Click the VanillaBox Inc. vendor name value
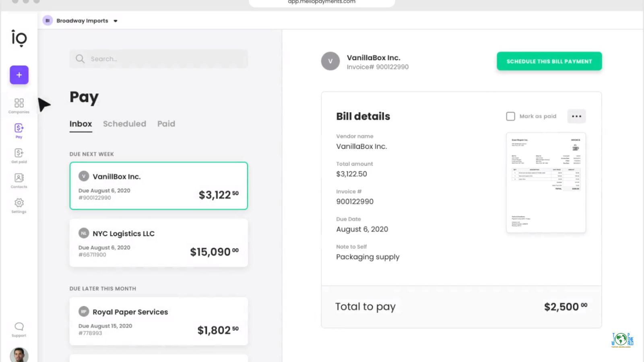Image resolution: width=644 pixels, height=362 pixels. coord(361,146)
